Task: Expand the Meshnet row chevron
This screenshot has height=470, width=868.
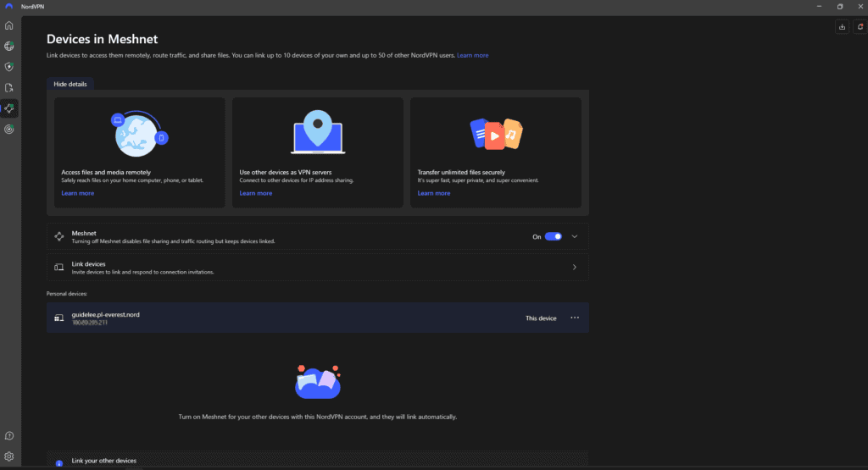Action: tap(575, 237)
